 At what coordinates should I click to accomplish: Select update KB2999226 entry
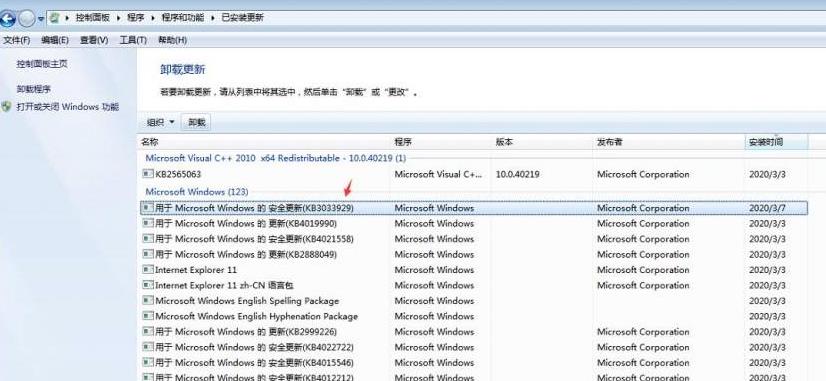tap(246, 332)
